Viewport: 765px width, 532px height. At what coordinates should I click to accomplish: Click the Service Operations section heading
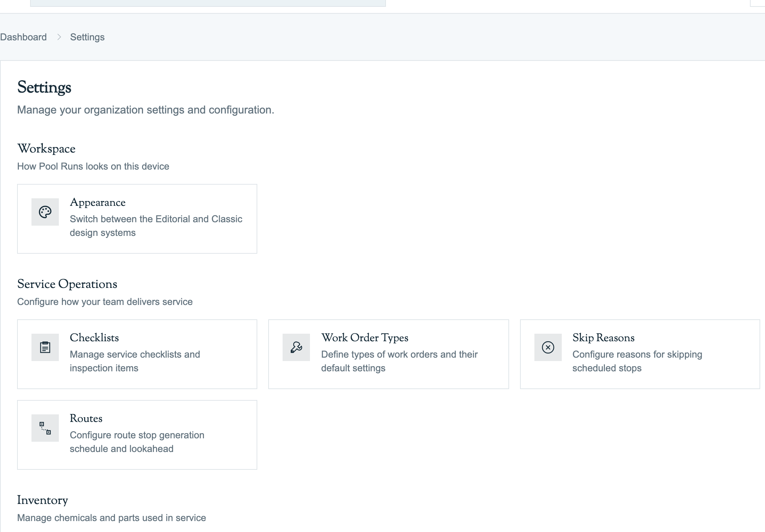[x=67, y=284]
